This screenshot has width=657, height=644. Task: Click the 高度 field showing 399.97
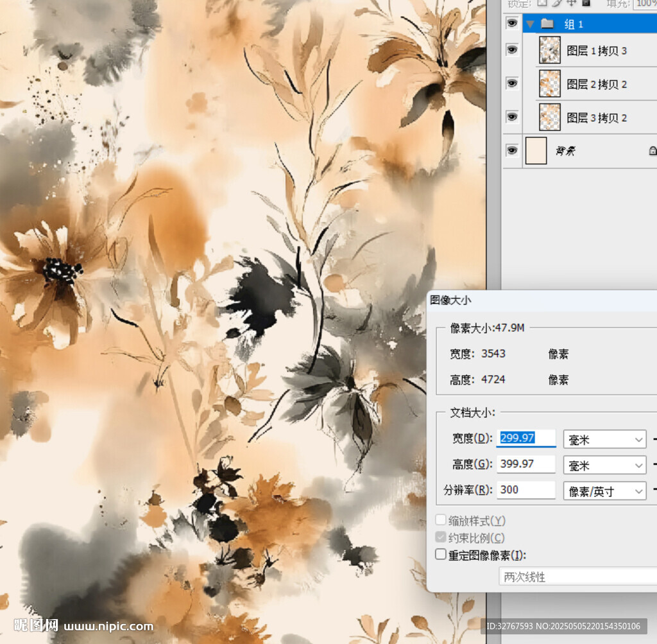pos(526,464)
